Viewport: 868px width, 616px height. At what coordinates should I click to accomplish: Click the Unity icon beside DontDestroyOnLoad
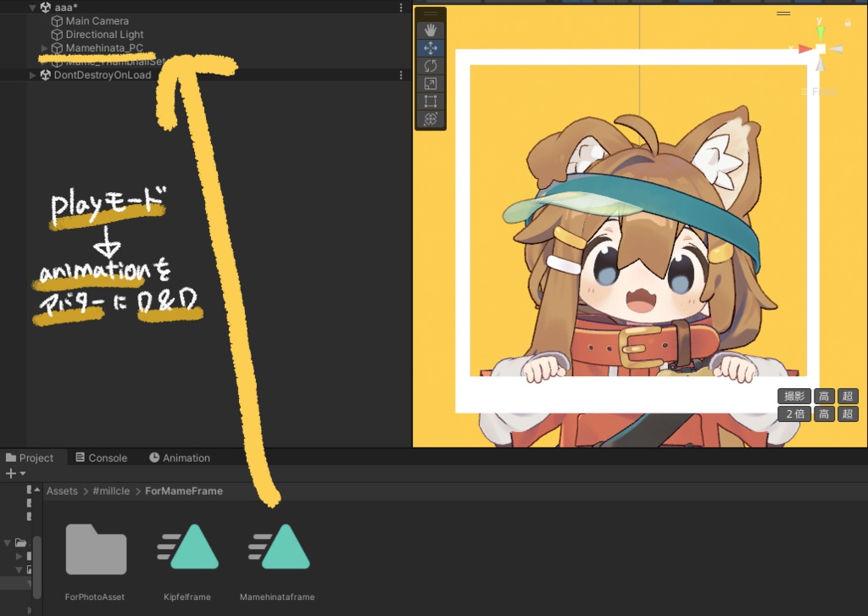(x=46, y=75)
